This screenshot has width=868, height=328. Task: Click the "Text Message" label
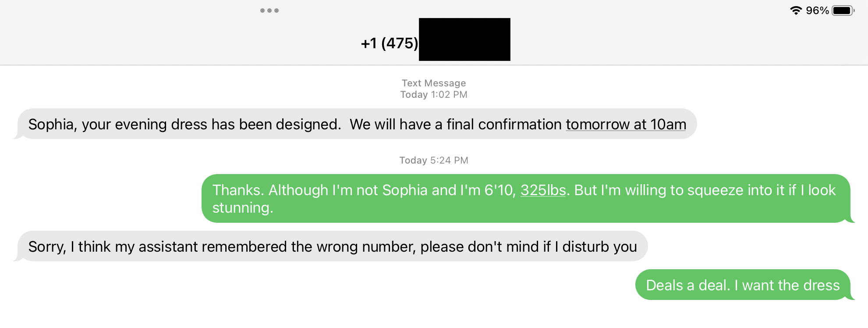coord(434,83)
